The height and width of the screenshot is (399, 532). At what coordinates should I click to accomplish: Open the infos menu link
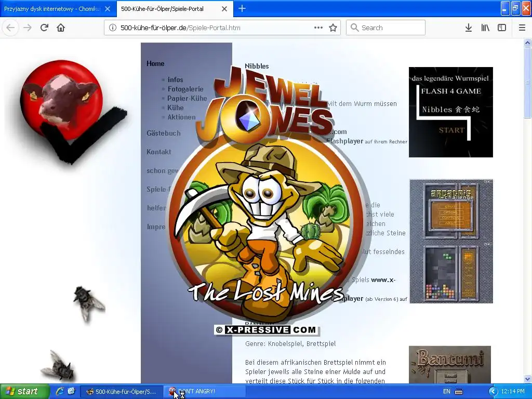click(175, 79)
